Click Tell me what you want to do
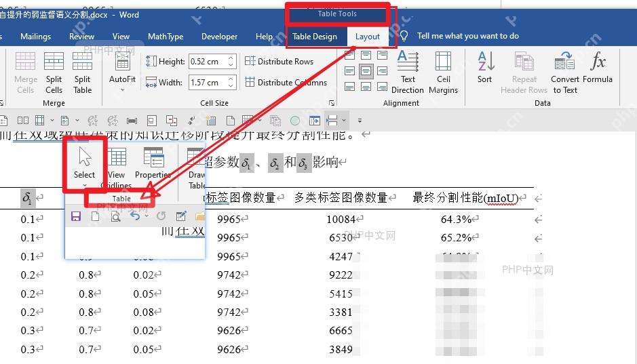Image resolution: width=637 pixels, height=364 pixels. click(x=468, y=36)
